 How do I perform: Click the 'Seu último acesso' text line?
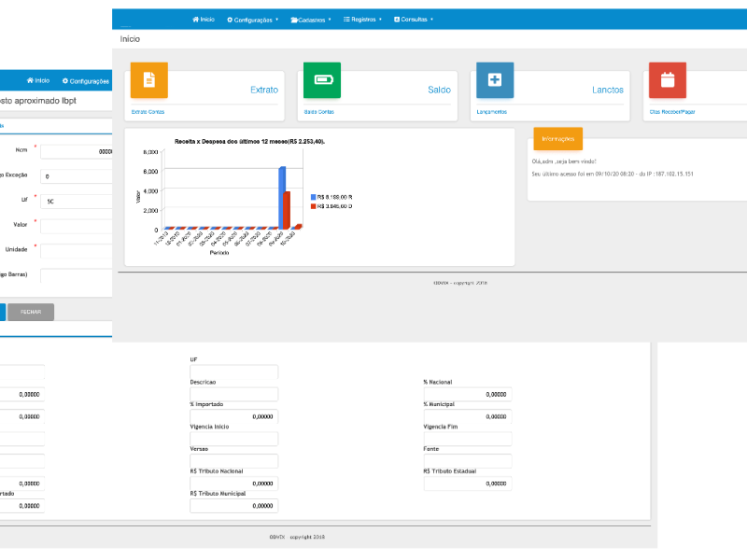click(x=613, y=175)
